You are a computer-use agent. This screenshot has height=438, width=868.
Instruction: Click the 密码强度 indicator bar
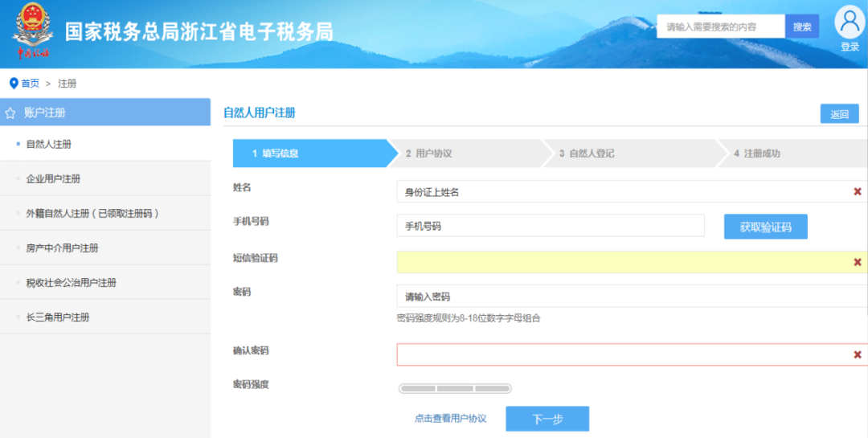tap(455, 388)
